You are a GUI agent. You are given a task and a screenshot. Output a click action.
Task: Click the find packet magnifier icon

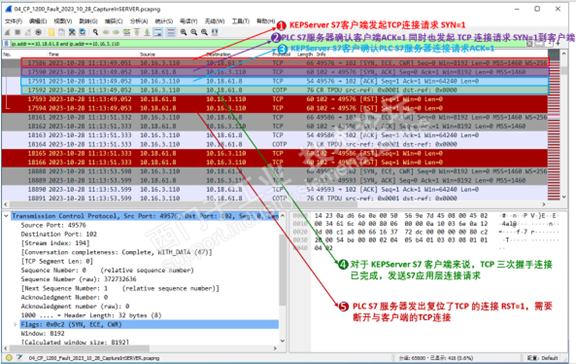point(96,32)
